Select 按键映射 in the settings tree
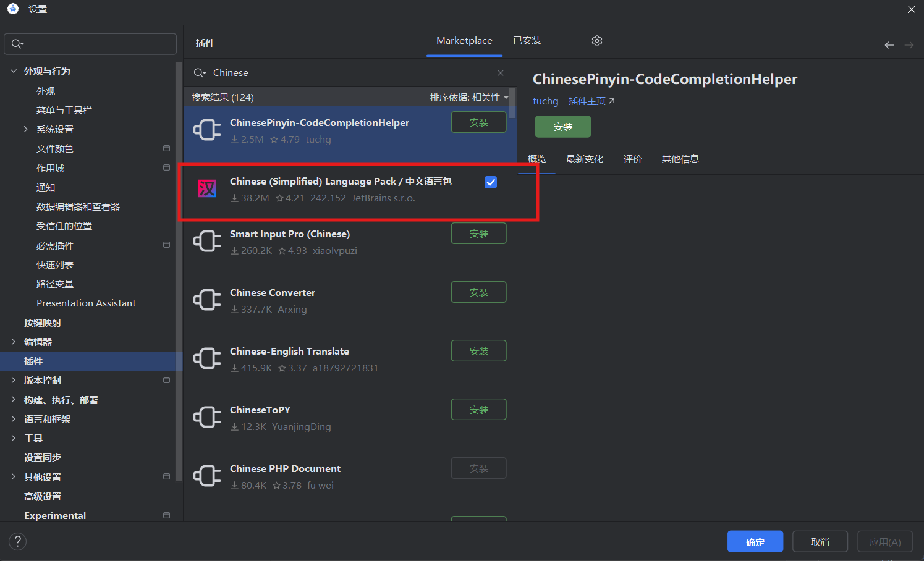 coord(43,323)
